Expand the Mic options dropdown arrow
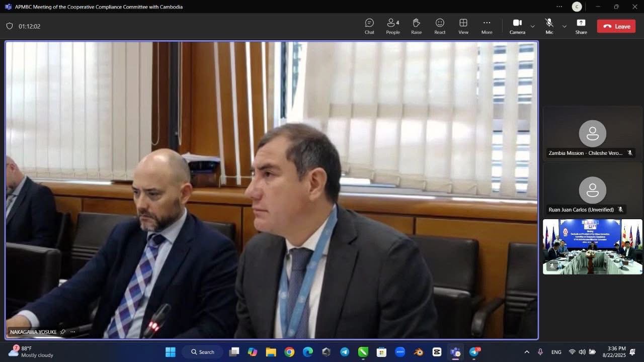This screenshot has width=644, height=362. tap(564, 27)
